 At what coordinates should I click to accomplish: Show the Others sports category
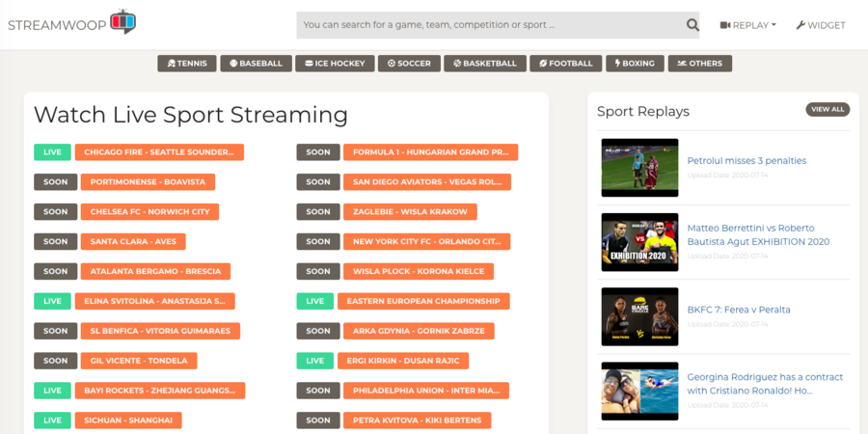(x=700, y=63)
